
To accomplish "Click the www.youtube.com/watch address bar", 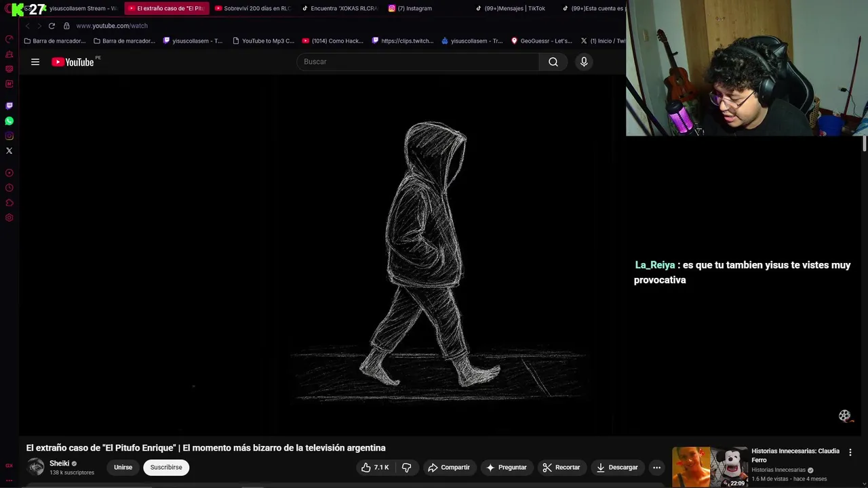I will pos(112,26).
